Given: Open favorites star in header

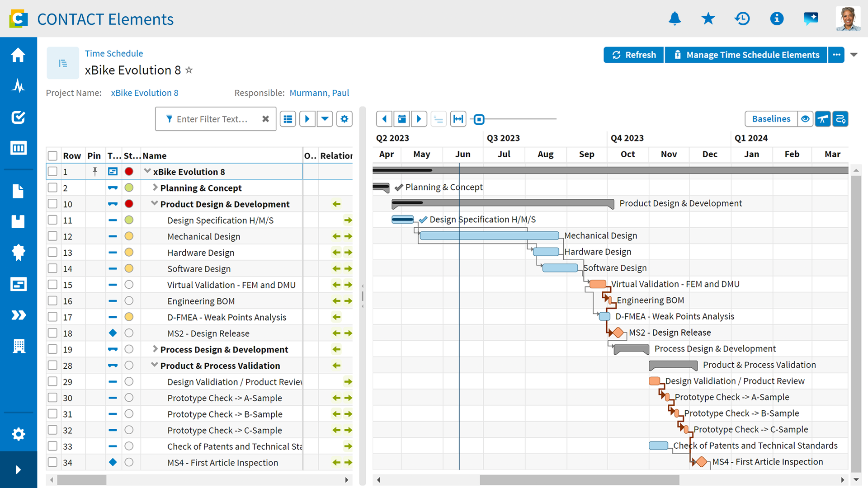Looking at the screenshot, I should [x=708, y=19].
